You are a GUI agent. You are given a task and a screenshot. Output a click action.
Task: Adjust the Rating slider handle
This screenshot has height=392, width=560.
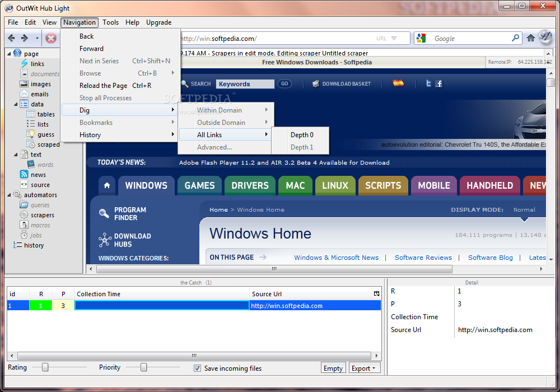point(45,367)
